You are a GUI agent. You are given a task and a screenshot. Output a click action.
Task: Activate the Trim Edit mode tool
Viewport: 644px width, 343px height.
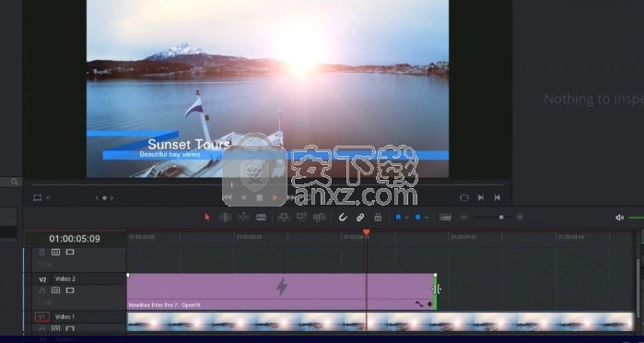(x=225, y=218)
